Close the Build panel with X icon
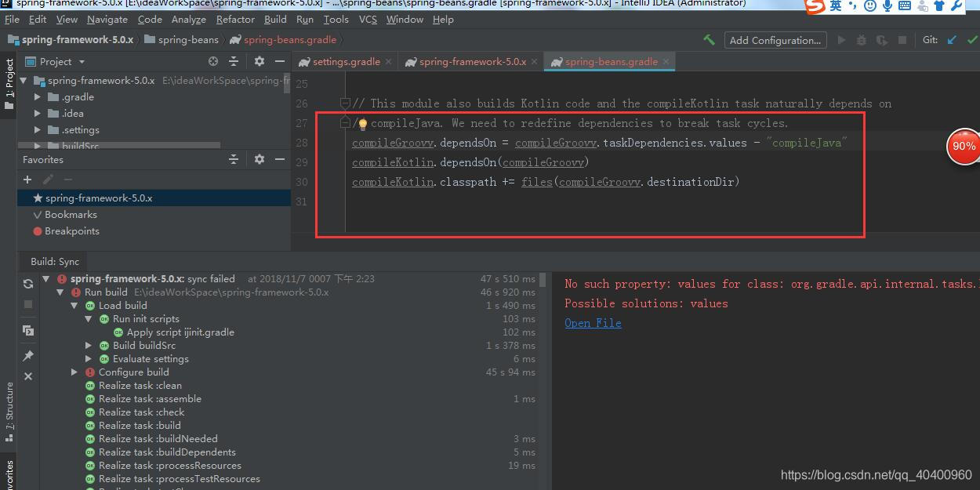 coord(28,376)
